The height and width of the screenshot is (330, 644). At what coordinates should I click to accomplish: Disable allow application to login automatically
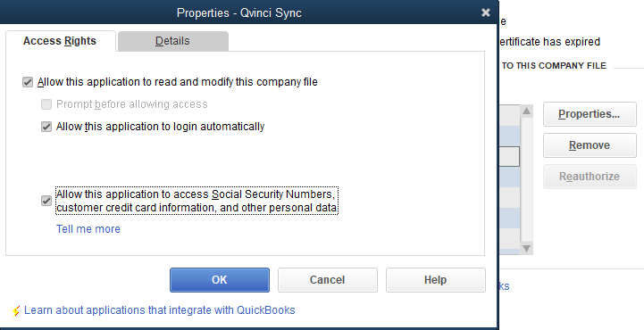[x=46, y=127]
